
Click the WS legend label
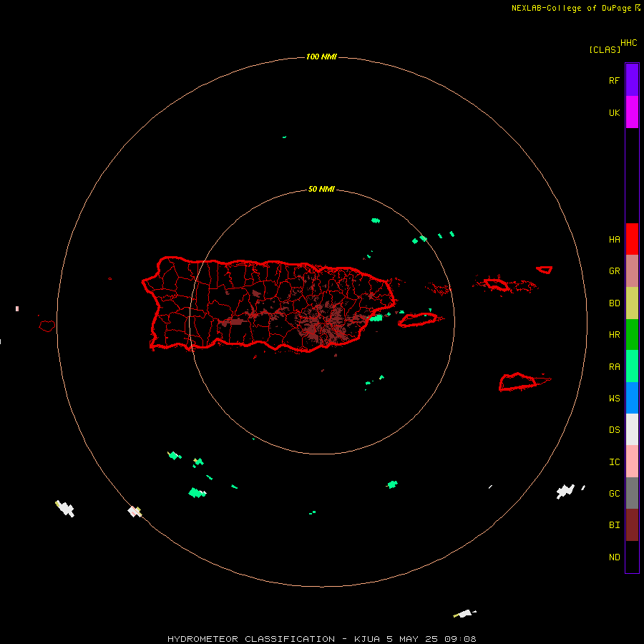(614, 399)
